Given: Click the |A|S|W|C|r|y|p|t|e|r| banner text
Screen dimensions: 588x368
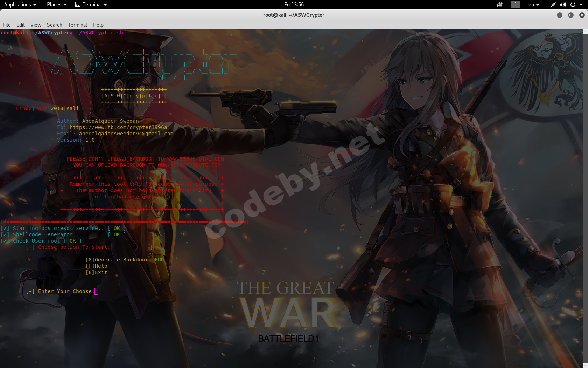Looking at the screenshot, I should (134, 96).
